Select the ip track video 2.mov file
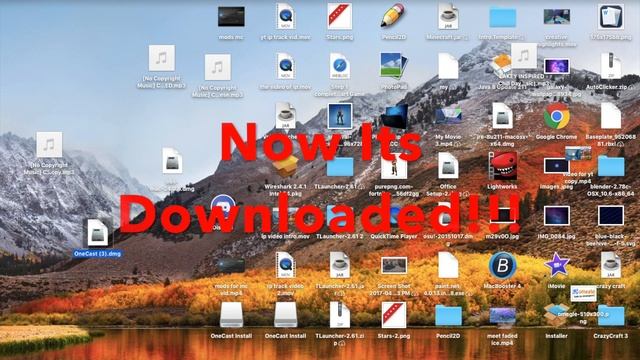 [285, 265]
